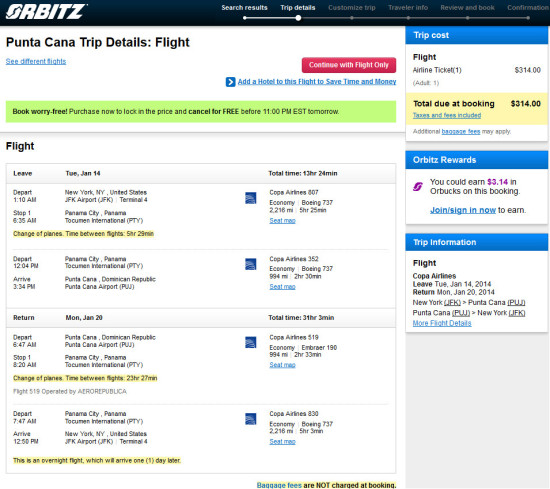Image resolution: width=550 pixels, height=489 pixels.
Task: Go to the Search results step
Action: [x=244, y=8]
